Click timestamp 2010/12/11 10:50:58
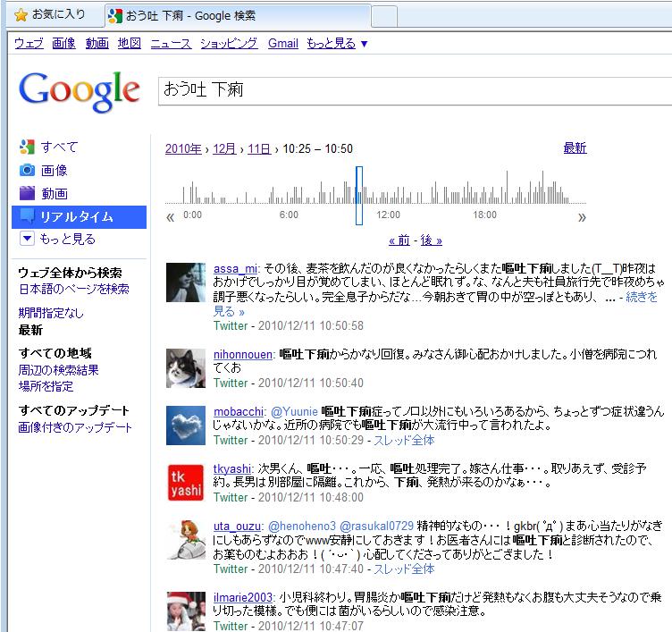The image size is (672, 632). coord(311,326)
